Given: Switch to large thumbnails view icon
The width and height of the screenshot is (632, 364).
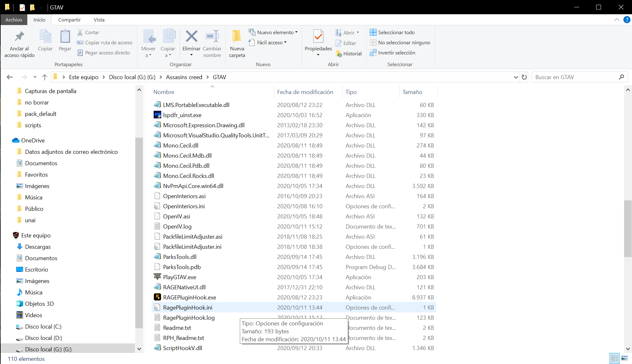Looking at the screenshot, I should [624, 358].
